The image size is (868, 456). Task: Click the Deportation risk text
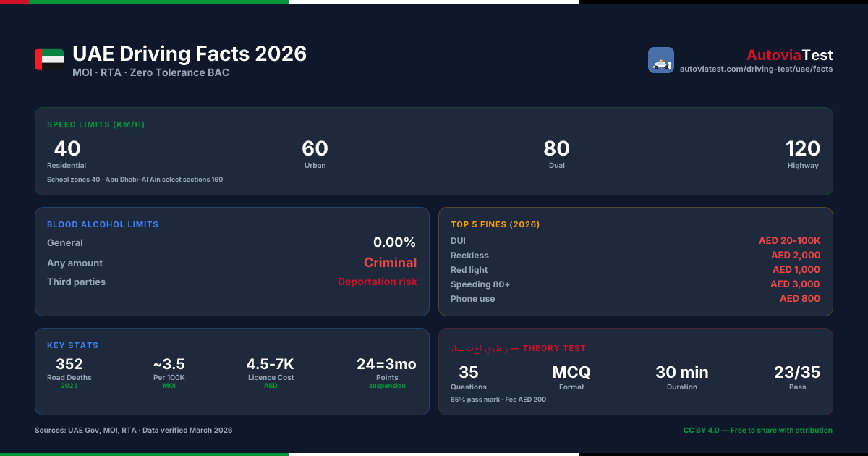click(x=377, y=282)
